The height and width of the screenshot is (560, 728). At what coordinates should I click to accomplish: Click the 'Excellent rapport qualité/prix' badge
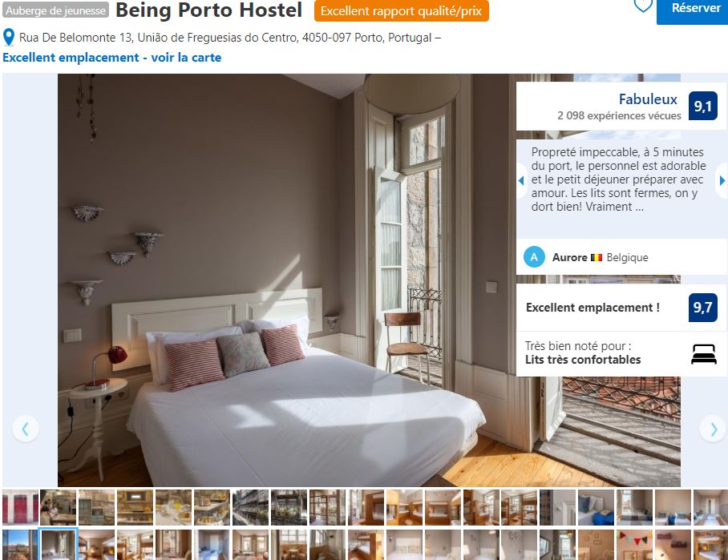tap(401, 10)
